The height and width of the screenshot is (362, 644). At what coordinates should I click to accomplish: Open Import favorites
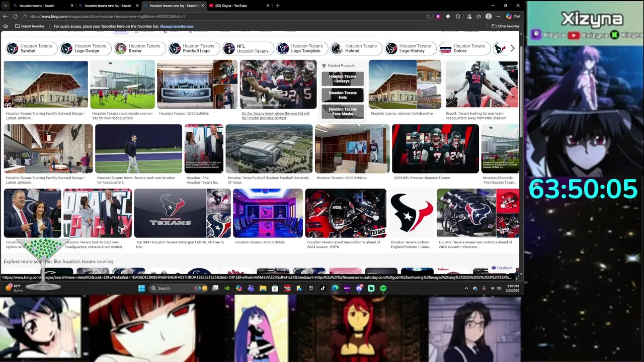30,26
